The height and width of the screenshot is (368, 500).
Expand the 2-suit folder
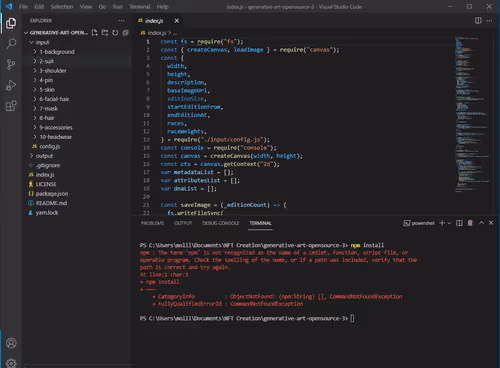(47, 61)
